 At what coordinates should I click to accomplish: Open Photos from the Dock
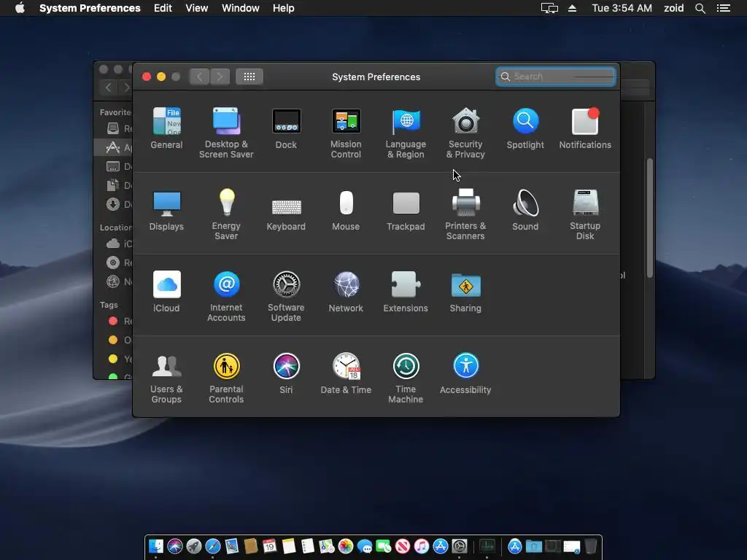click(346, 546)
